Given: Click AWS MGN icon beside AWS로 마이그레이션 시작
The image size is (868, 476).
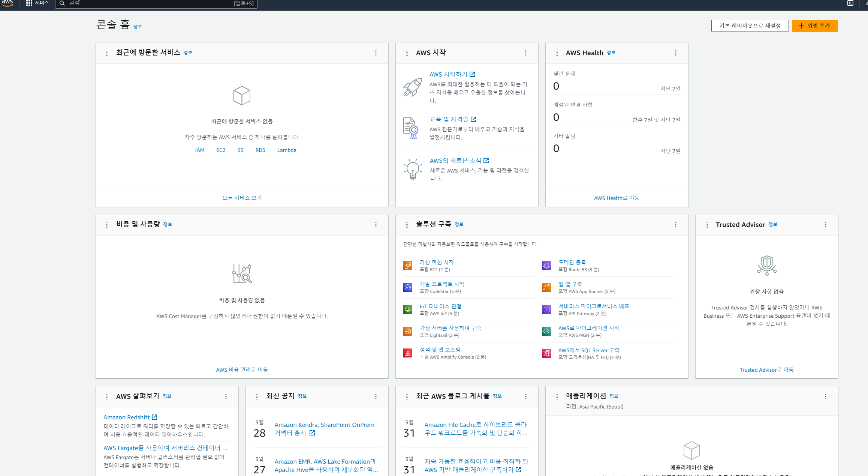Looking at the screenshot, I should pos(546,331).
